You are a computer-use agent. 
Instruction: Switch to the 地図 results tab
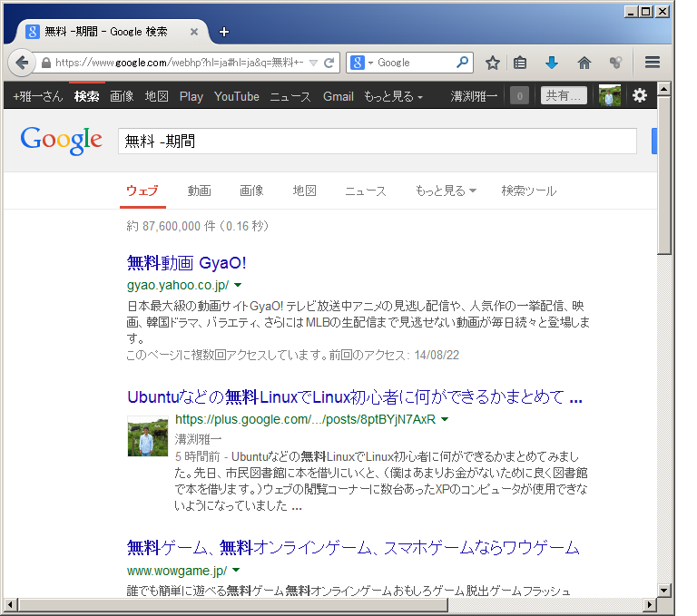305,191
